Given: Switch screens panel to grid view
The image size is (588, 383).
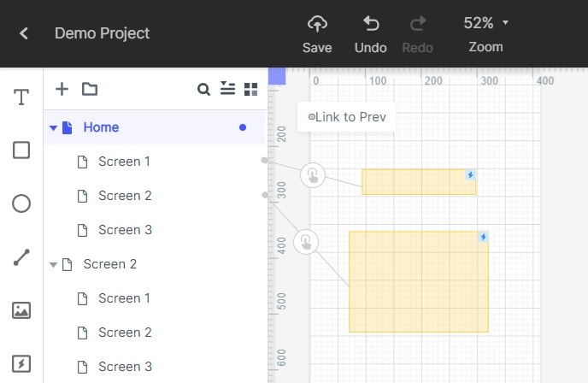Looking at the screenshot, I should click(251, 89).
